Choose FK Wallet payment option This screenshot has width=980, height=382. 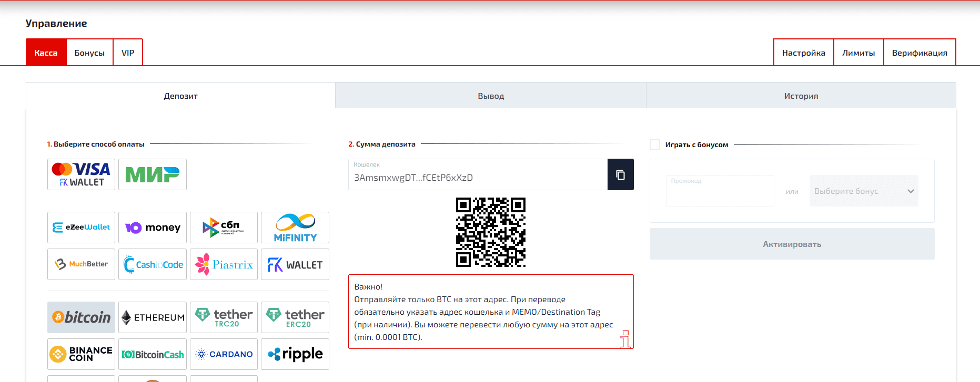(295, 264)
